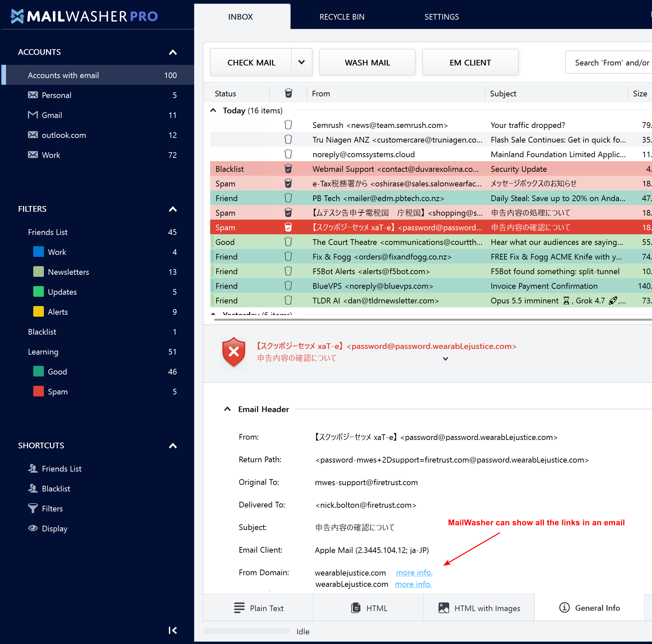Click the delete column bin header icon

click(288, 93)
